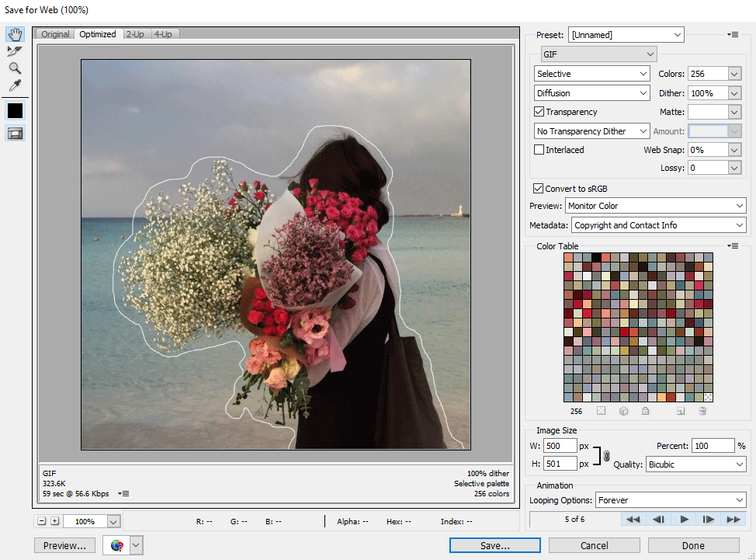Image resolution: width=756 pixels, height=560 pixels.
Task: Toggle slices visibility icon
Action: (x=15, y=133)
